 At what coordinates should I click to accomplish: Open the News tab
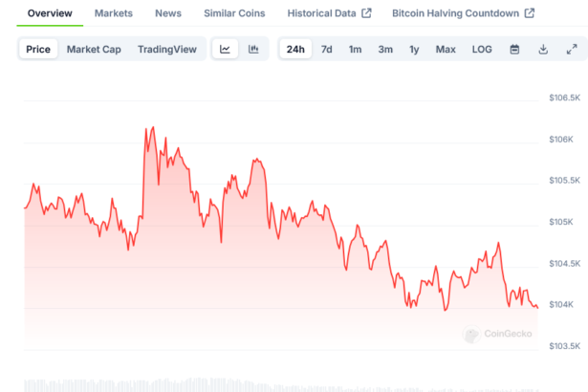pos(168,13)
